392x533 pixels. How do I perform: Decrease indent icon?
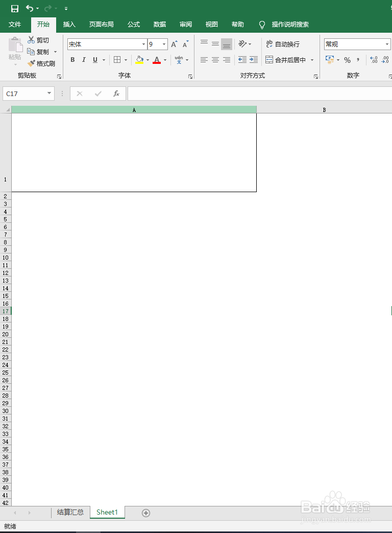point(242,60)
